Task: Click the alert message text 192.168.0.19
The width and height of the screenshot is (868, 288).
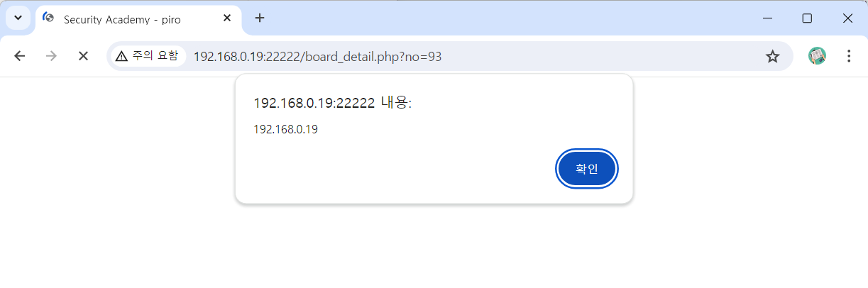Action: click(x=285, y=130)
